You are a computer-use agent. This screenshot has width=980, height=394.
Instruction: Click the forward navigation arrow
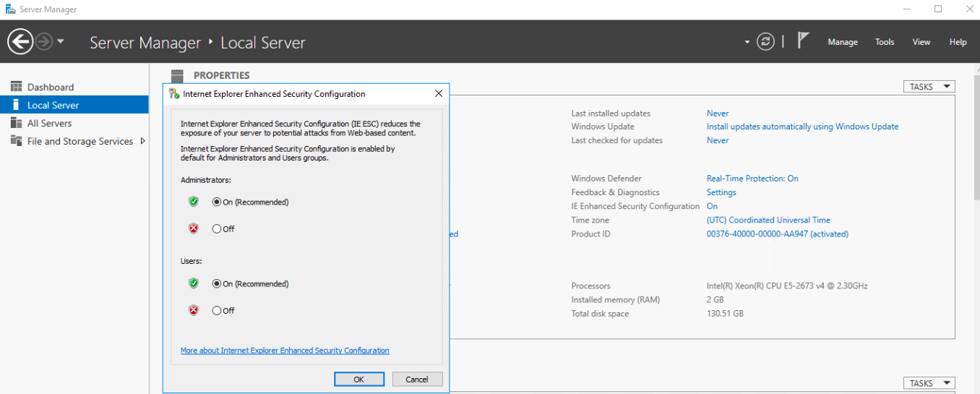44,42
